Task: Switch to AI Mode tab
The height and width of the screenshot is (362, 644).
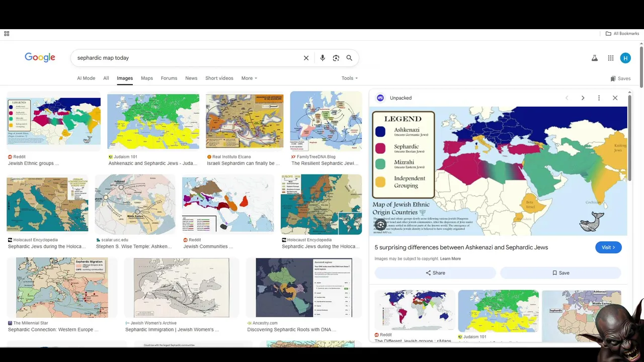Action: click(x=86, y=78)
